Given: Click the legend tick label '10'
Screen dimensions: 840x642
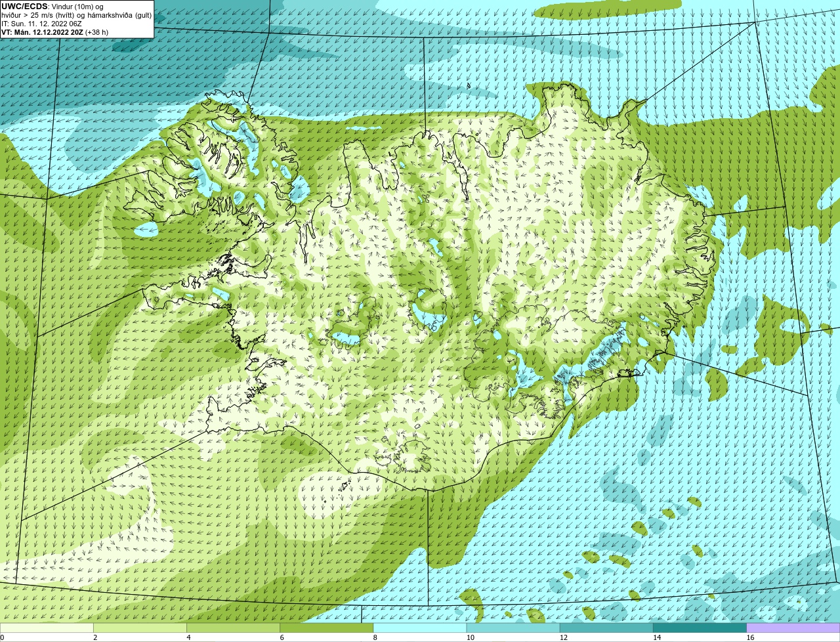Looking at the screenshot, I should (470, 637).
